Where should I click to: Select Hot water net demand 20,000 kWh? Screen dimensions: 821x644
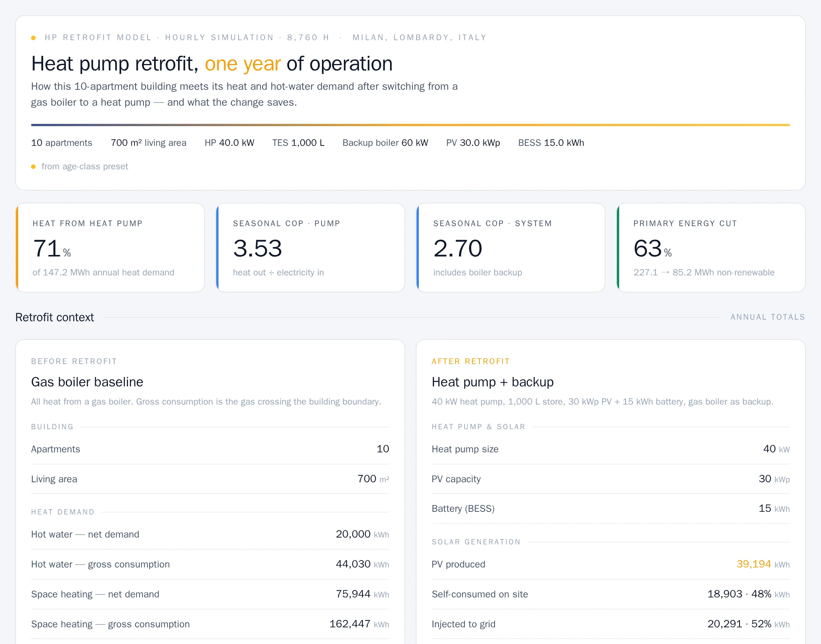click(x=362, y=534)
